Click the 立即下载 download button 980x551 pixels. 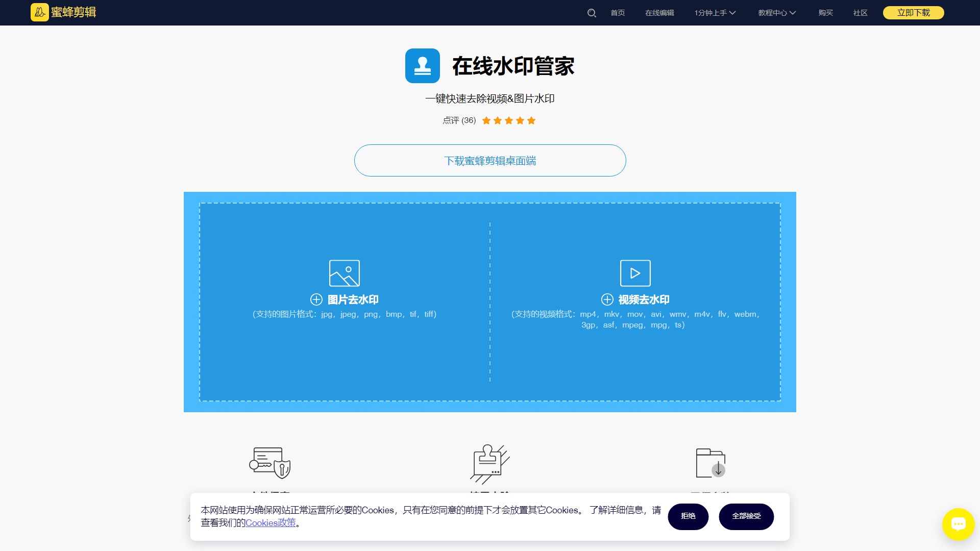point(913,13)
